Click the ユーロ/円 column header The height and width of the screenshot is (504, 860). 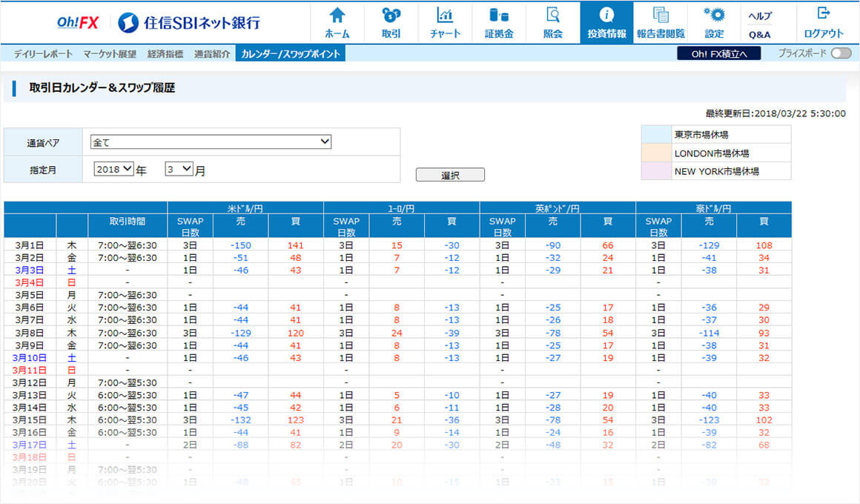(402, 208)
